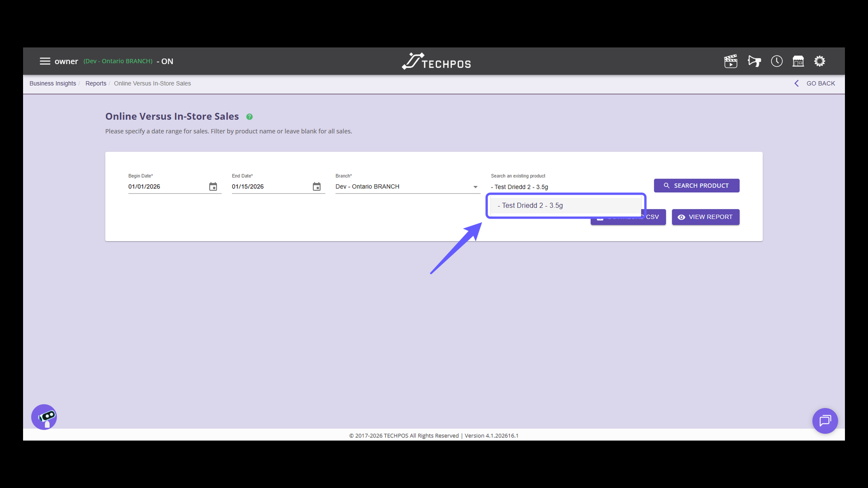This screenshot has height=488, width=868.
Task: Open the chat bubble in the corner
Action: click(x=825, y=421)
